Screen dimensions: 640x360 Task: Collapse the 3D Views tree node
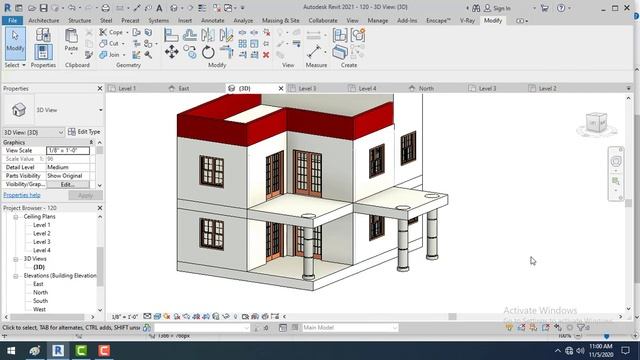(x=16, y=259)
